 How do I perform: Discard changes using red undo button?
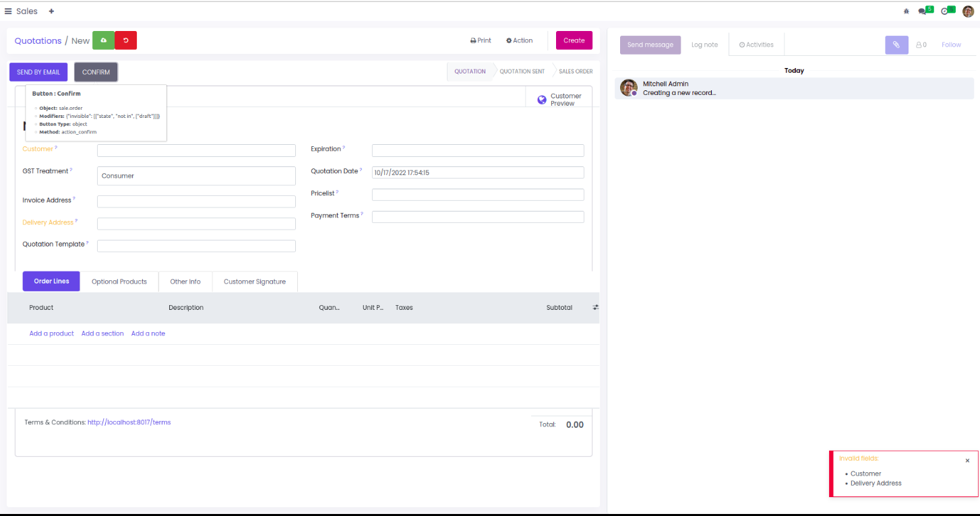pyautogui.click(x=125, y=40)
